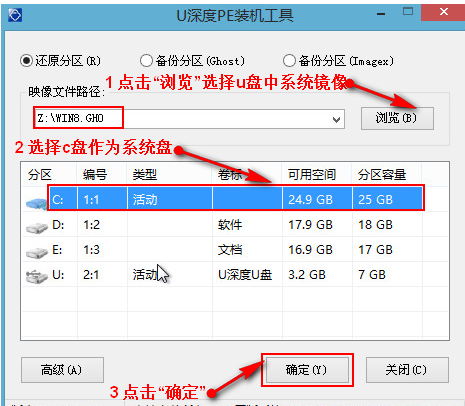This screenshot has height=406, width=465.
Task: Click the U深度 app icon in title bar
Action: [15, 15]
